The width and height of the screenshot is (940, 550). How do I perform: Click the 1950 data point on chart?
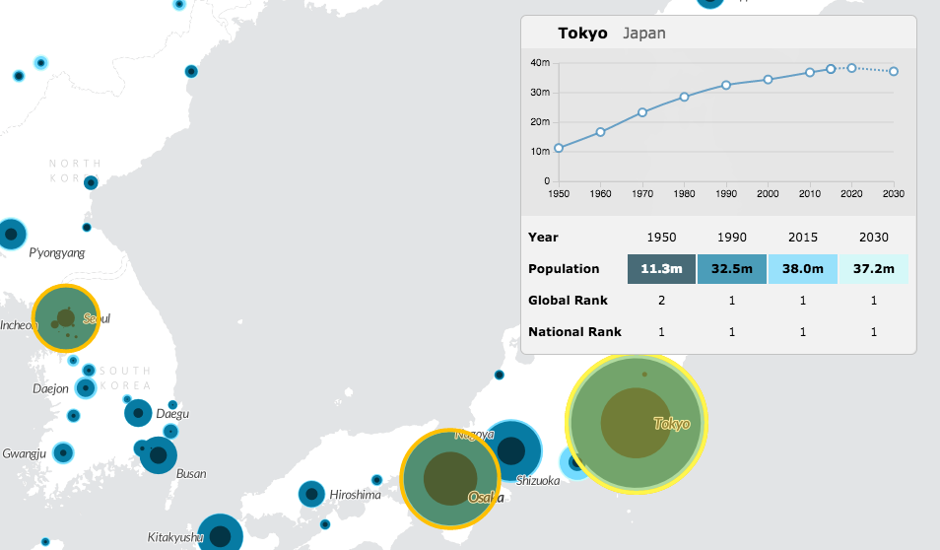(559, 148)
